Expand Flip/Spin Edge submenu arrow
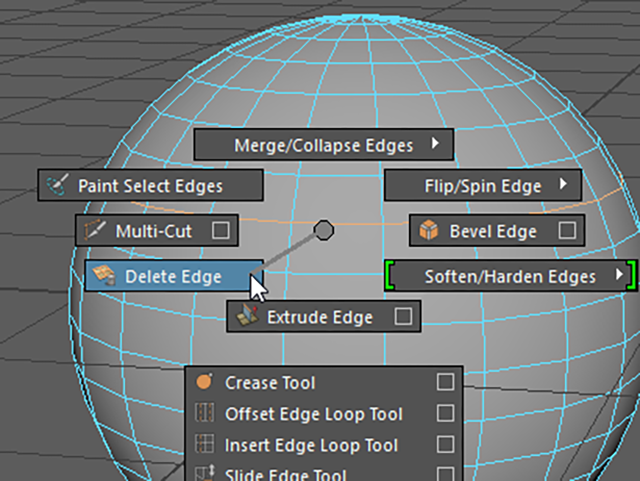The height and width of the screenshot is (481, 640). [x=564, y=184]
